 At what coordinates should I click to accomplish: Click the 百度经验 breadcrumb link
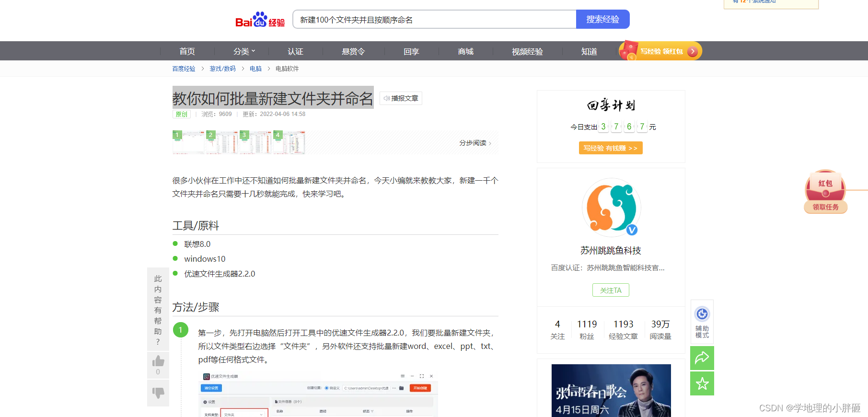[x=184, y=69]
